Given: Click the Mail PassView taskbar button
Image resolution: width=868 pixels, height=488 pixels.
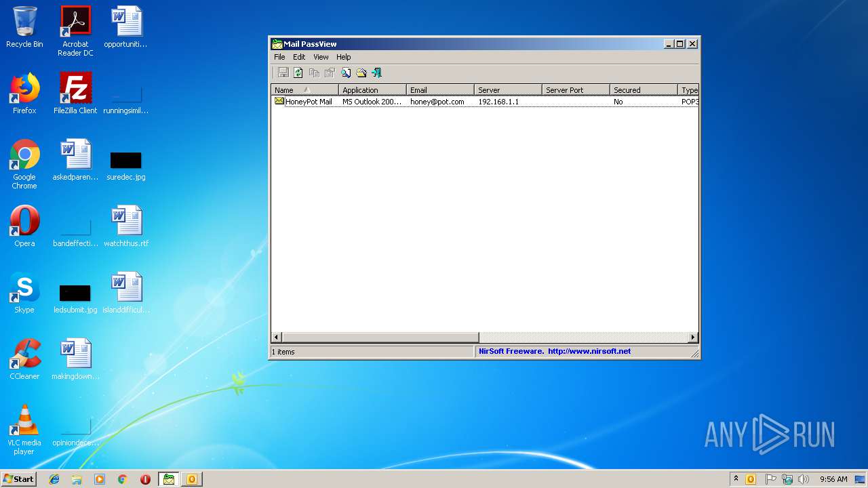Looking at the screenshot, I should coord(169,479).
